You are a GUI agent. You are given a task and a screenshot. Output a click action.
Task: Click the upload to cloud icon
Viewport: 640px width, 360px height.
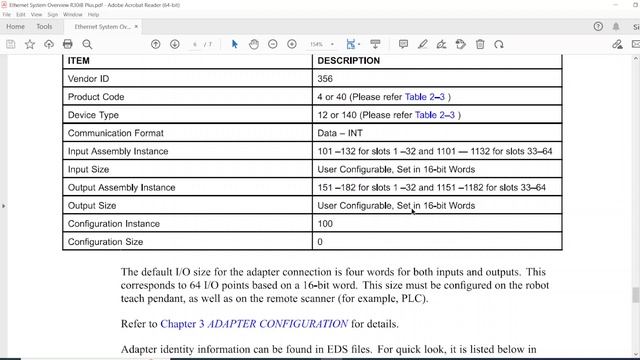point(49,44)
